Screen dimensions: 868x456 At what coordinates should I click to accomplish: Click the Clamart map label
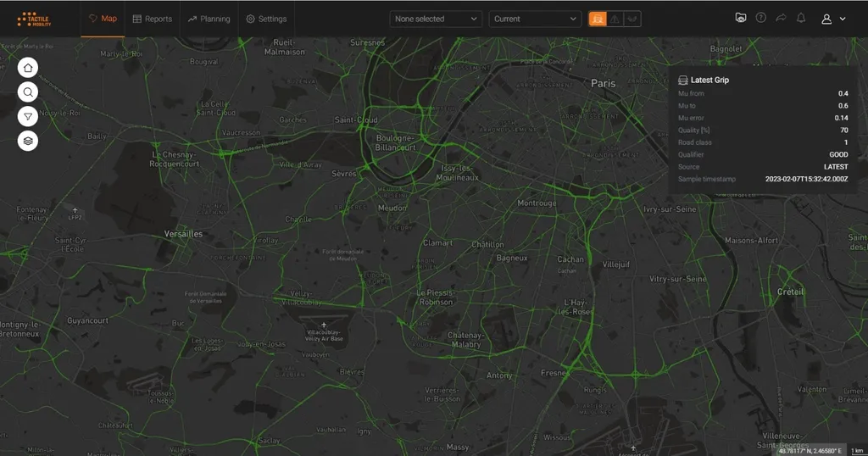point(437,243)
